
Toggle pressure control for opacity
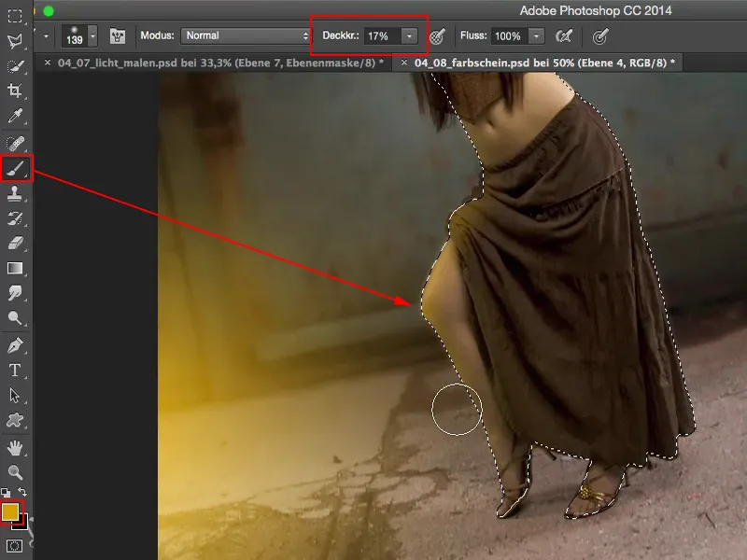tap(437, 36)
